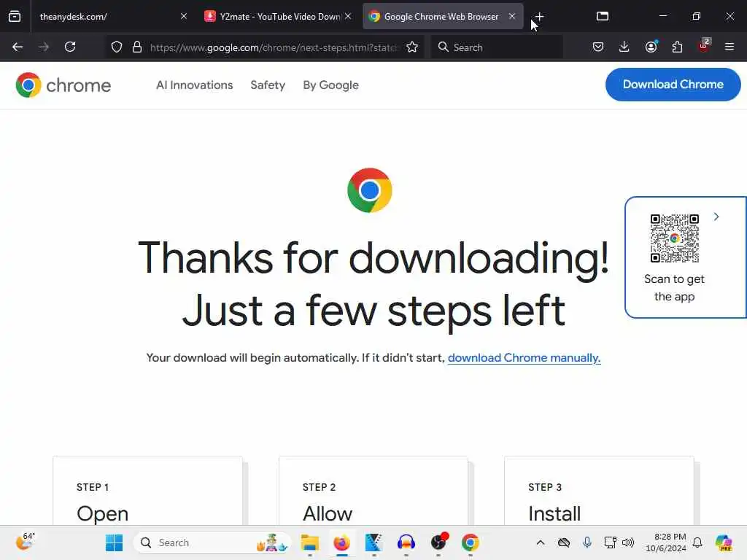Save page to Pocket
The height and width of the screenshot is (560, 747).
(598, 47)
